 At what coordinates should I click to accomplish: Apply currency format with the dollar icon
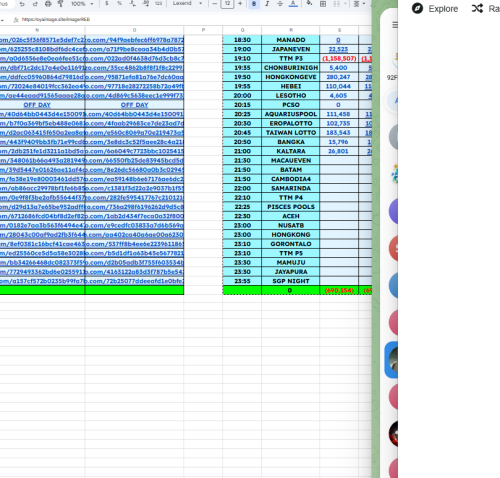pos(107,3)
